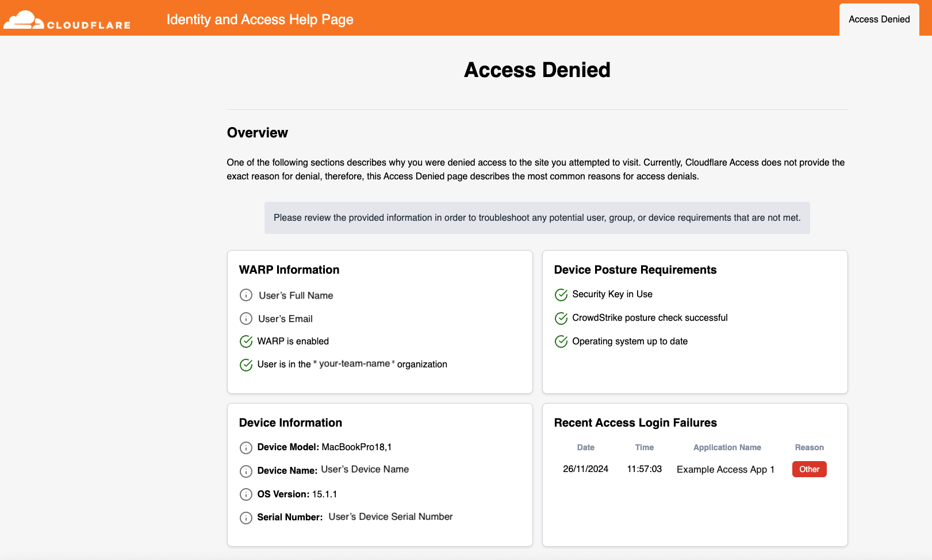Click the WARP Information card heading
Screen dimensions: 932x560
click(x=289, y=270)
